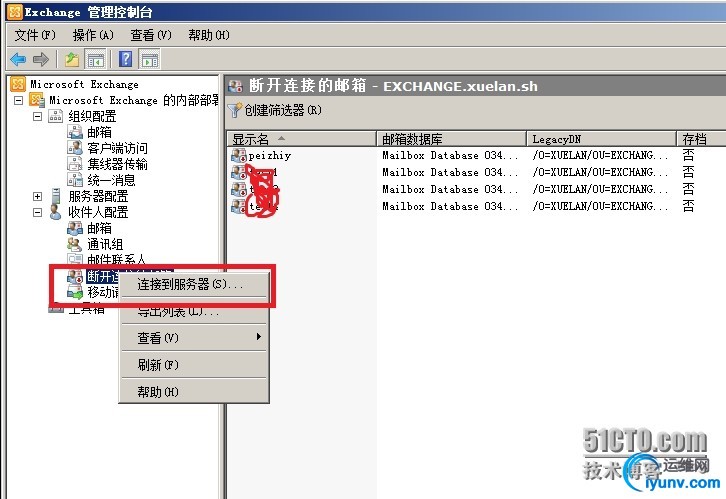
Task: Click the 客户端访问 node icon
Action: click(x=75, y=148)
